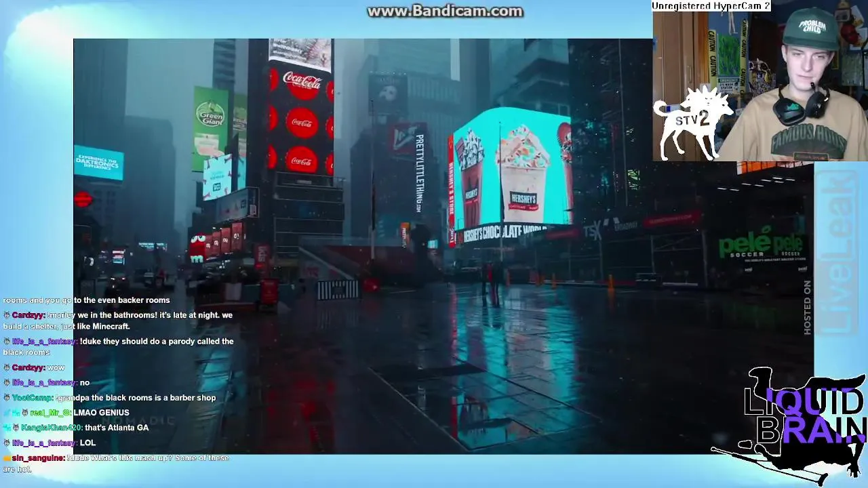
Task: Select Cardzyy's name on the '!marley' message
Action: tap(28, 315)
